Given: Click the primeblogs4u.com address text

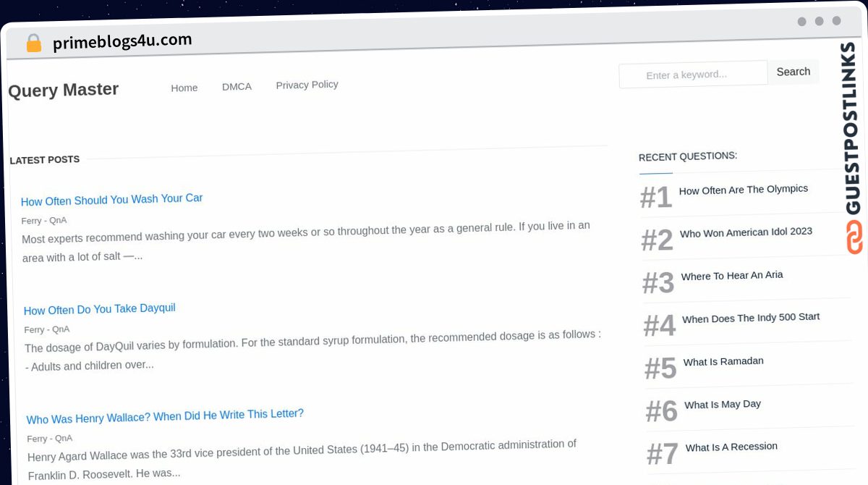Looking at the screenshot, I should coord(122,41).
